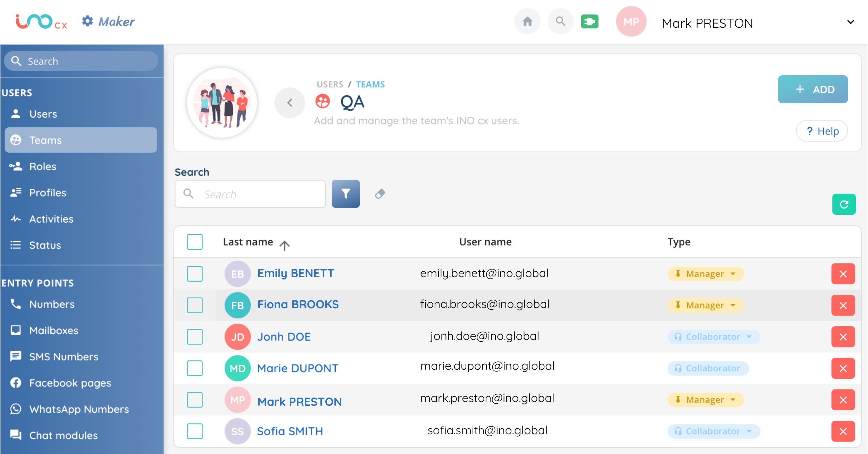This screenshot has width=868, height=454.
Task: Refresh the list with green reload button
Action: pyautogui.click(x=844, y=204)
